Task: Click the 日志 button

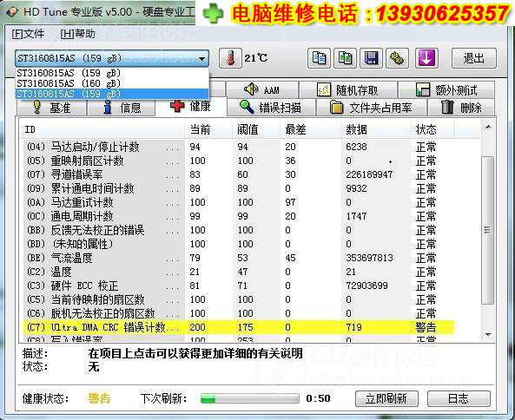Action: click(459, 398)
